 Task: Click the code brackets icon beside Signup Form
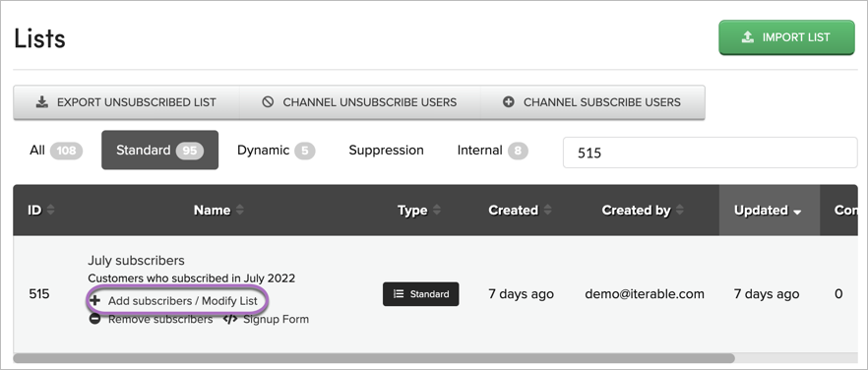(230, 319)
